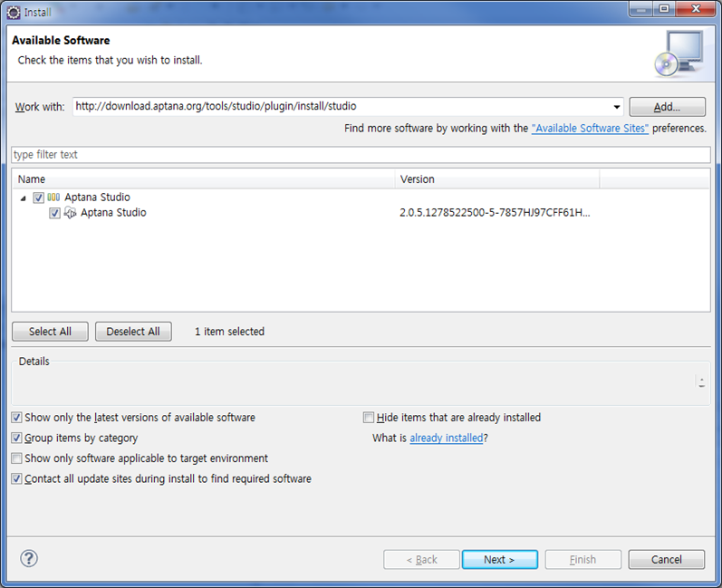Open help via question mark icon
The image size is (722, 588).
pos(29,558)
